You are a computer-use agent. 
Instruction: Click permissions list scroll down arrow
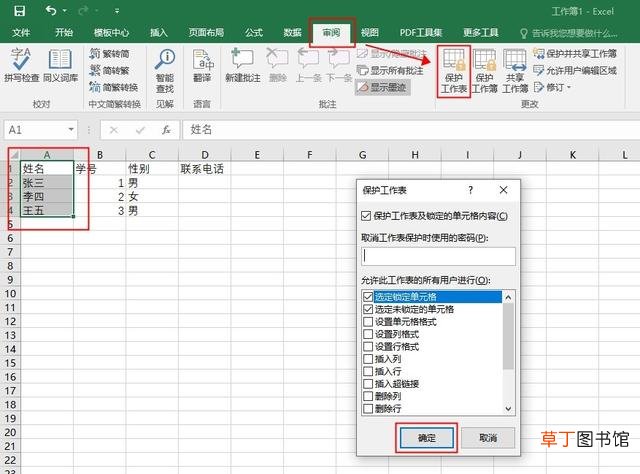click(x=508, y=409)
